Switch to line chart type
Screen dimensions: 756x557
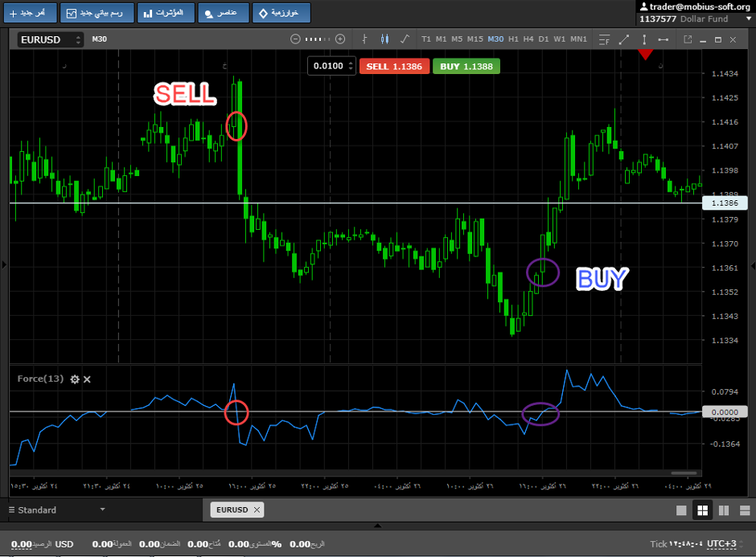405,39
